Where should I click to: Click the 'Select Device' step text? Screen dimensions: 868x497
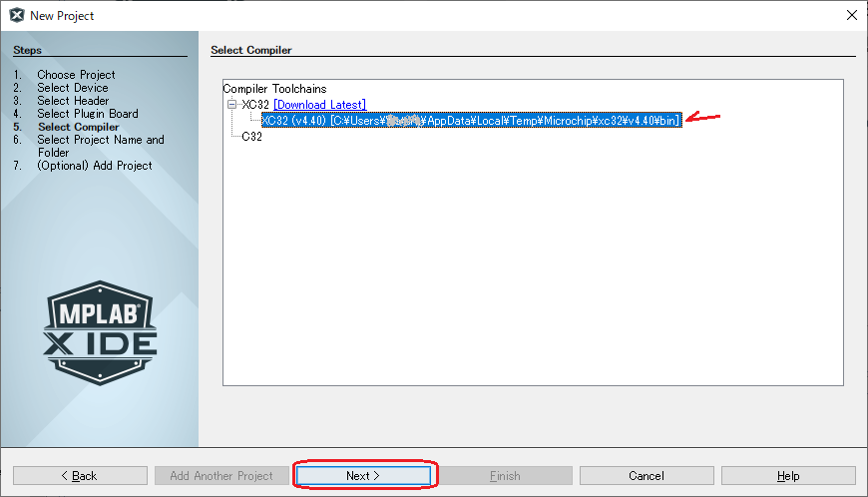click(x=73, y=88)
